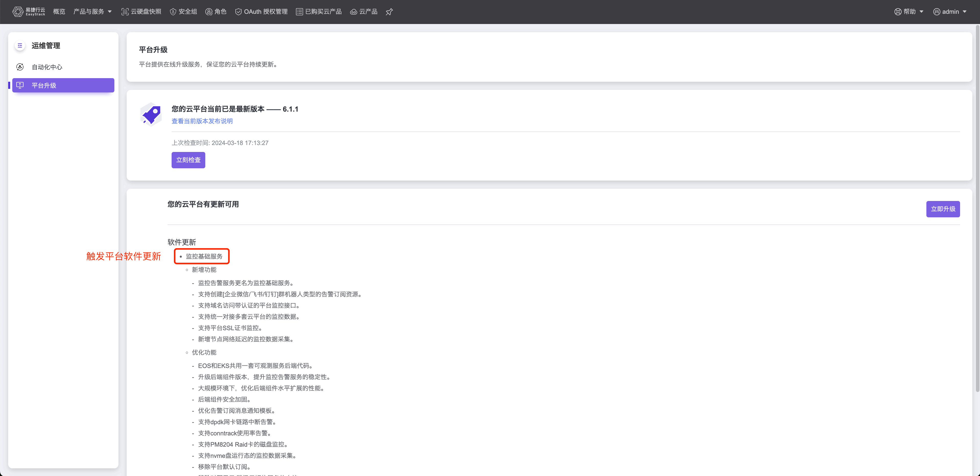This screenshot has width=980, height=476.
Task: Click the pin icon in top navigation
Action: click(x=389, y=12)
